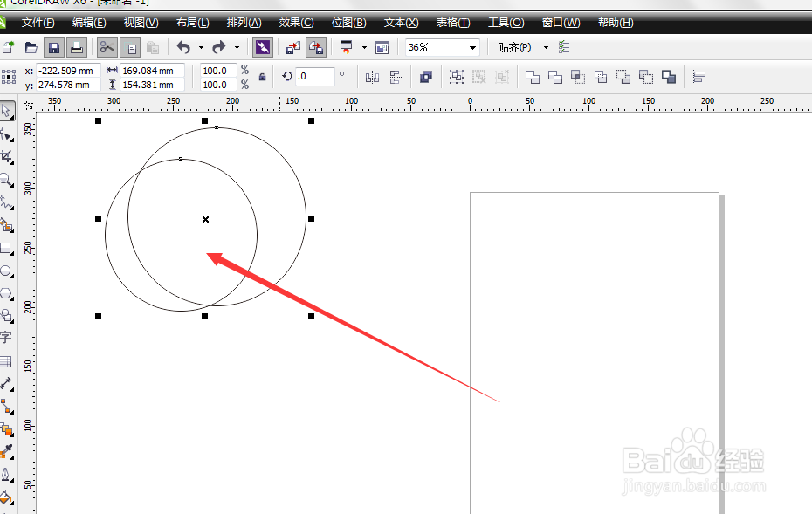The width and height of the screenshot is (812, 514).
Task: Select the Crop tool
Action: coord(7,157)
